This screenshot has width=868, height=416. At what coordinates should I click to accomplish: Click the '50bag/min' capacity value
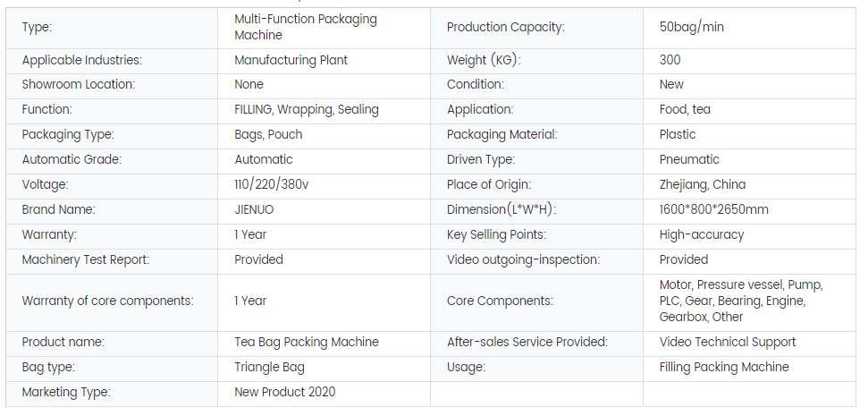point(691,27)
